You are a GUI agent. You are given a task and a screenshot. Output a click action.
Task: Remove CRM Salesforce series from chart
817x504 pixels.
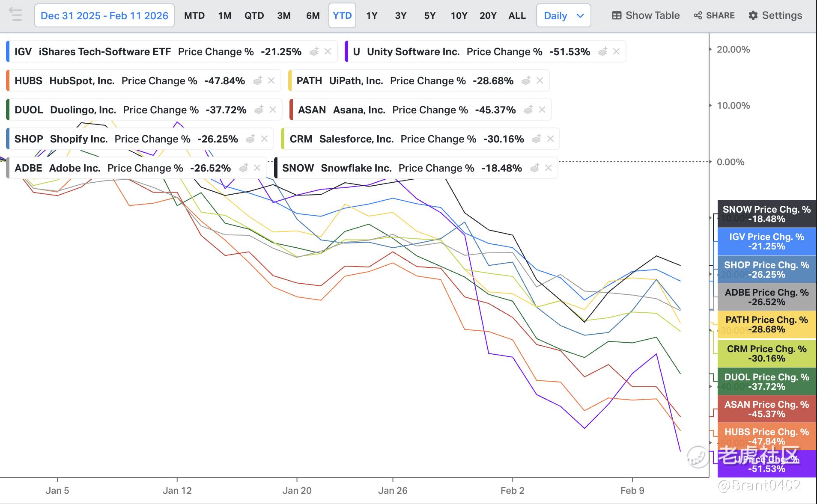(550, 139)
